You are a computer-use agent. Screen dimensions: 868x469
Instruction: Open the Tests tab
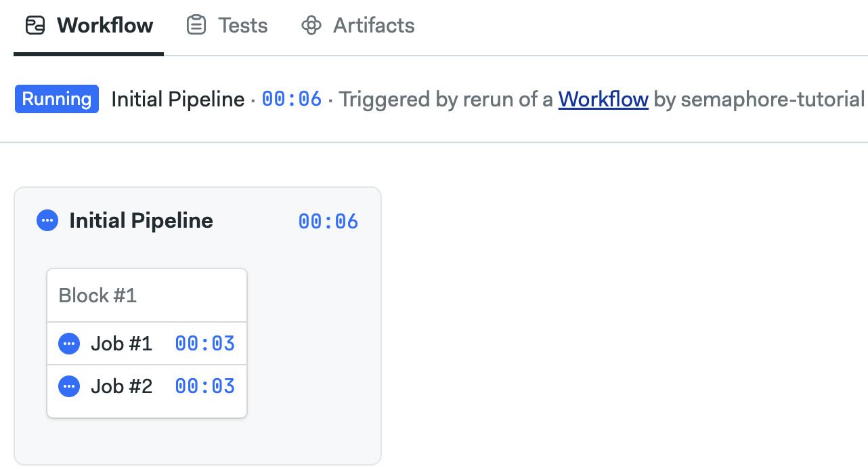(x=227, y=26)
